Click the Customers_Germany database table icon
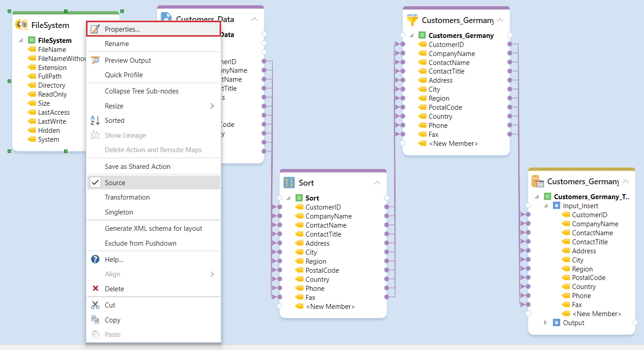The image size is (644, 350). click(537, 182)
